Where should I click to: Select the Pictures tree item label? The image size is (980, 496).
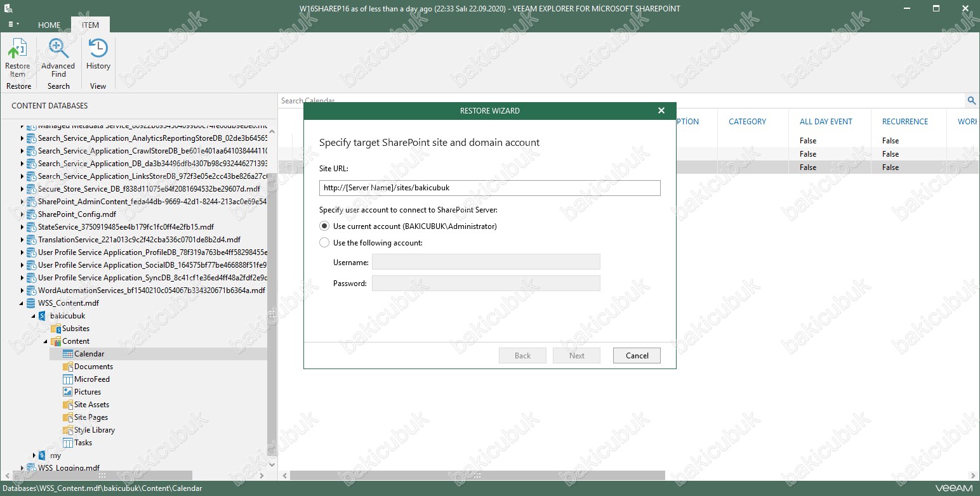pos(88,392)
